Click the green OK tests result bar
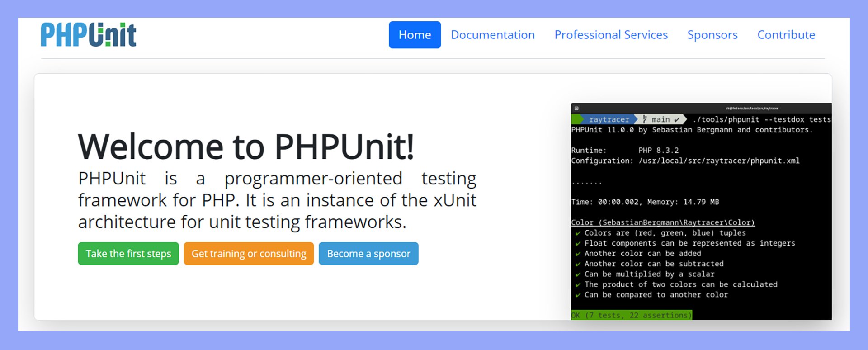Image resolution: width=868 pixels, height=350 pixels. 631,315
